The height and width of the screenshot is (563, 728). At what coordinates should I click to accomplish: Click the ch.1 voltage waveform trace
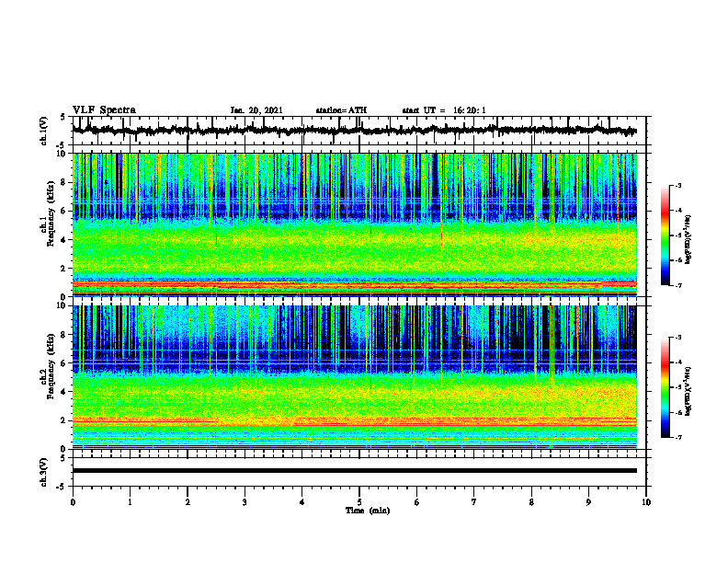(x=354, y=131)
